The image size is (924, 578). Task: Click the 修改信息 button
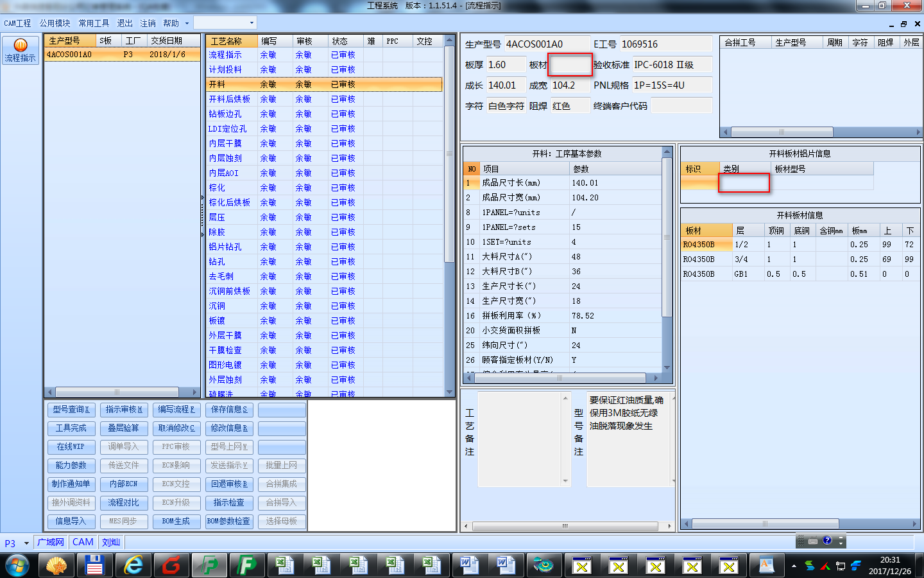tap(229, 428)
